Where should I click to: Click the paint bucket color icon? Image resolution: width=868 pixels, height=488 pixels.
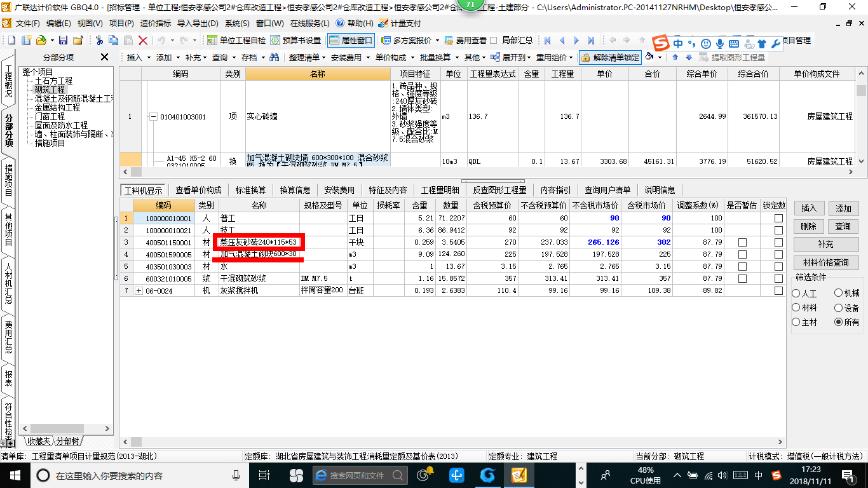(649, 57)
